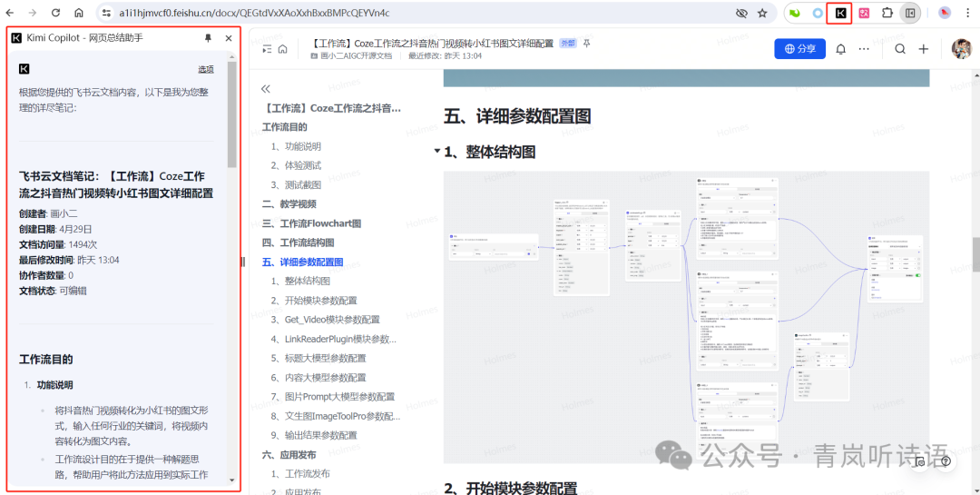Click the side panel resize handle

243,262
